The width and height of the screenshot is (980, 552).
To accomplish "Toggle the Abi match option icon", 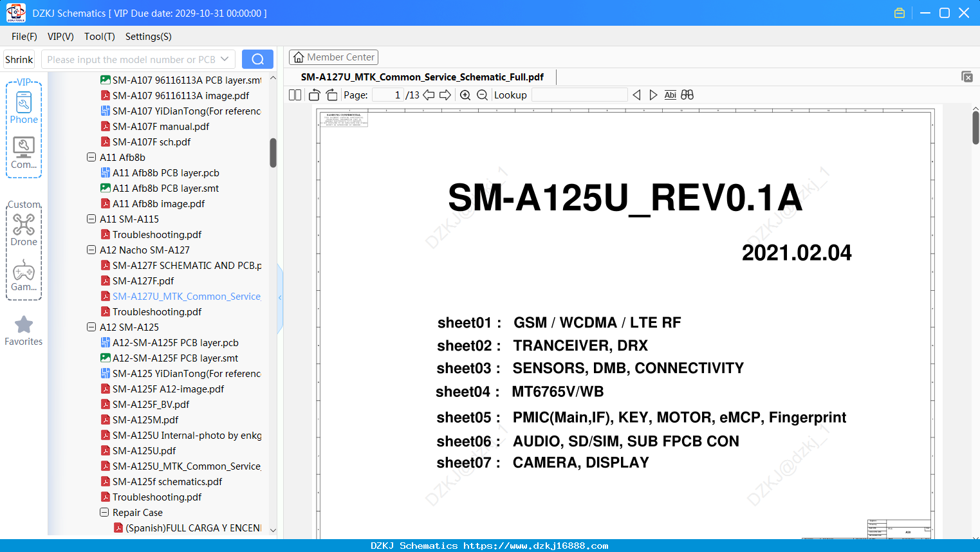I will tap(670, 95).
